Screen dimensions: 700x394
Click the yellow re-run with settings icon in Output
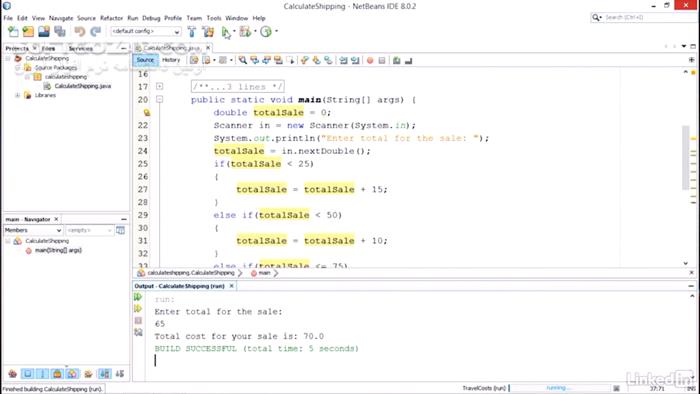pos(138,308)
